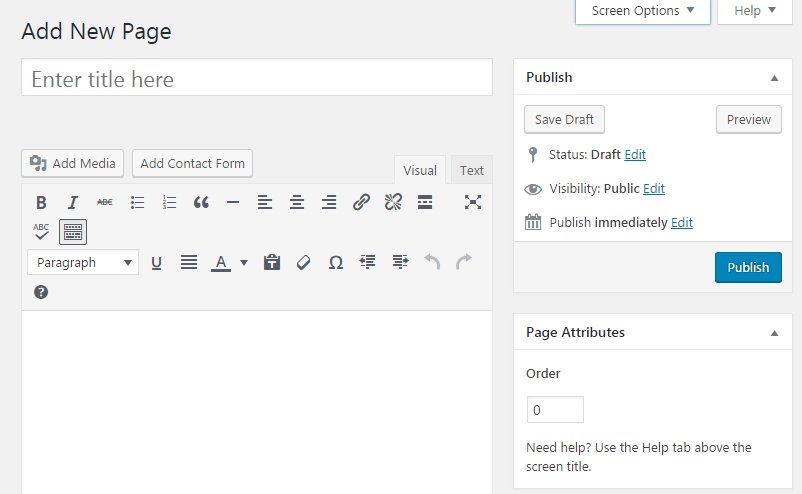802x494 pixels.
Task: Click the Add Contact Form button
Action: tap(192, 163)
